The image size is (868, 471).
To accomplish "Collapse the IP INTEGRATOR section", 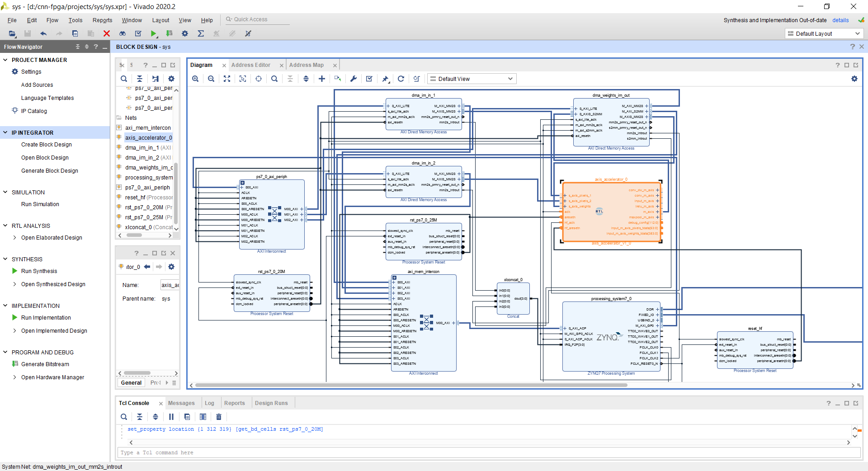I will pyautogui.click(x=5, y=132).
